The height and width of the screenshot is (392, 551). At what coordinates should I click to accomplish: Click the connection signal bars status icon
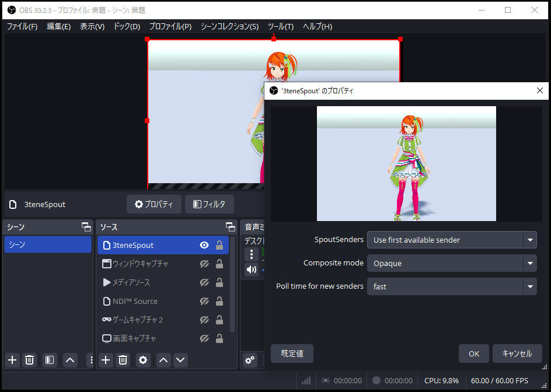pyautogui.click(x=306, y=381)
